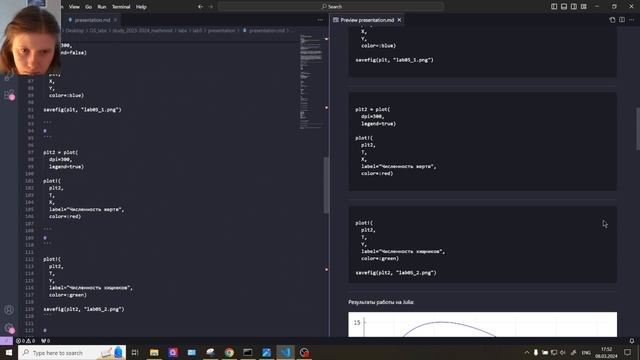Click the code minimap in the editor
Image resolution: width=640 pixels, height=360 pixels.
311,82
